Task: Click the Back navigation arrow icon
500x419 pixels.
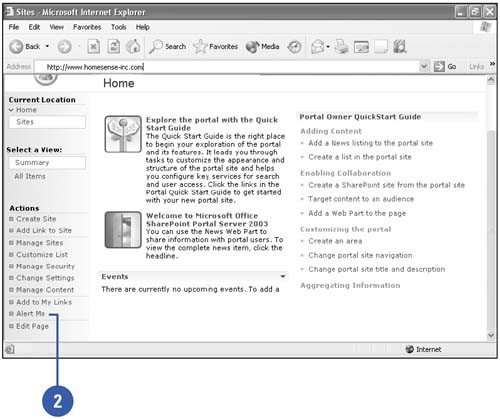Action: point(16,47)
